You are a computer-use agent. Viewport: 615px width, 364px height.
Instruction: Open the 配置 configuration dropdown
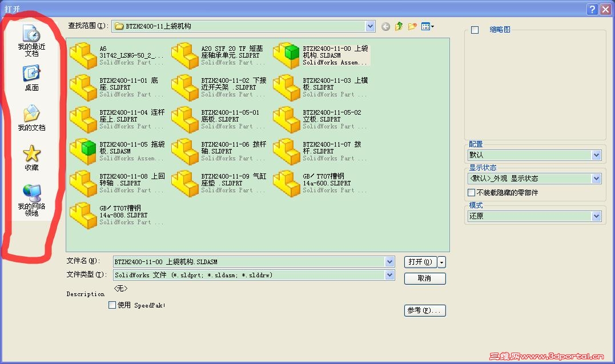pyautogui.click(x=596, y=155)
